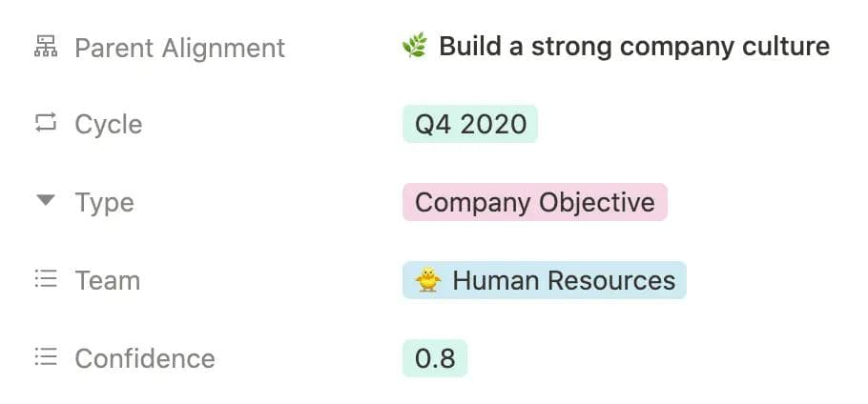Click the chick emoji in the Team tag
This screenshot has width=868, height=404.
pos(428,281)
